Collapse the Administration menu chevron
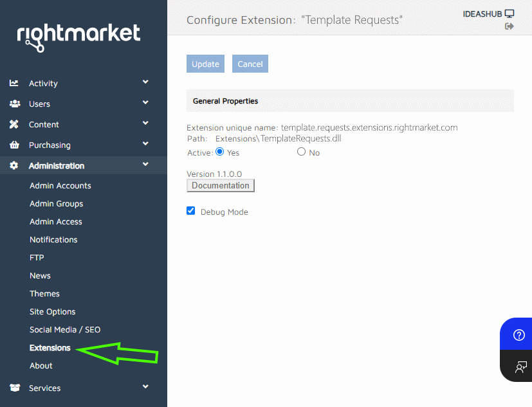The image size is (532, 407). point(145,165)
